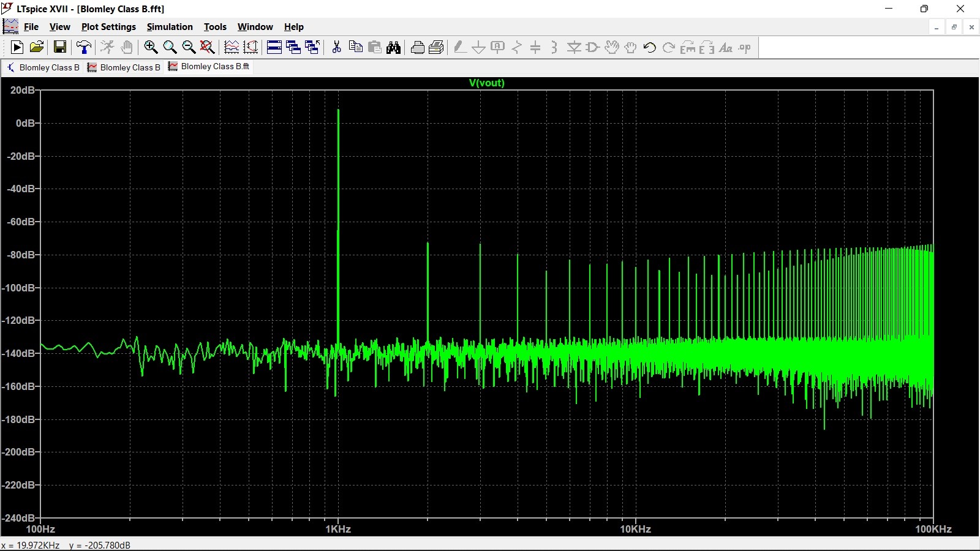Open the File menu
Screen dimensions: 980x551
pos(31,27)
